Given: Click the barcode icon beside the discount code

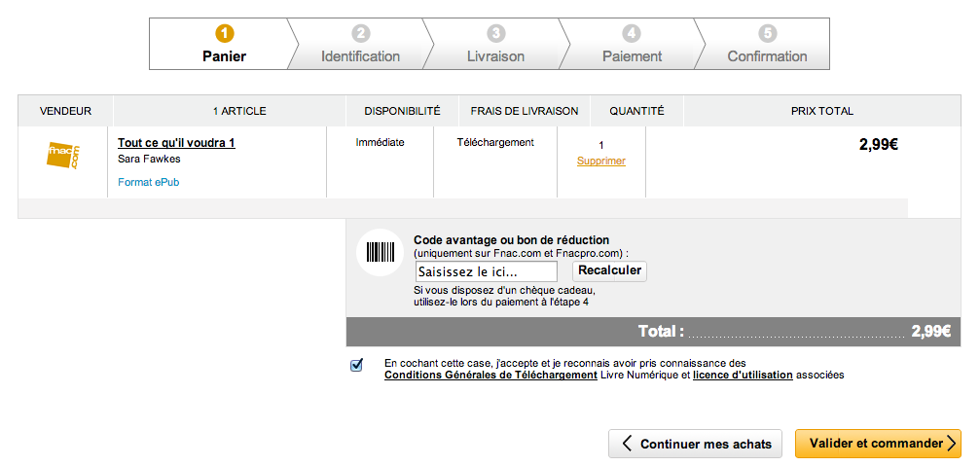Looking at the screenshot, I should [380, 253].
